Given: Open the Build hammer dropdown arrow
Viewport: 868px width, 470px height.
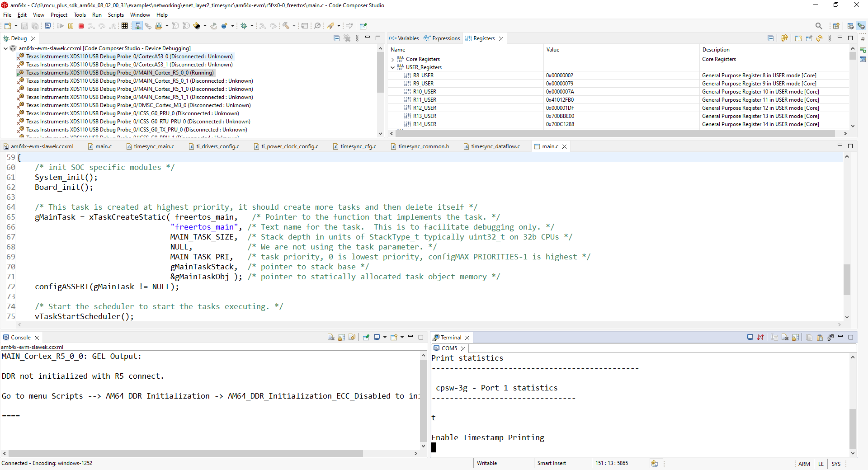Looking at the screenshot, I should click(x=294, y=26).
